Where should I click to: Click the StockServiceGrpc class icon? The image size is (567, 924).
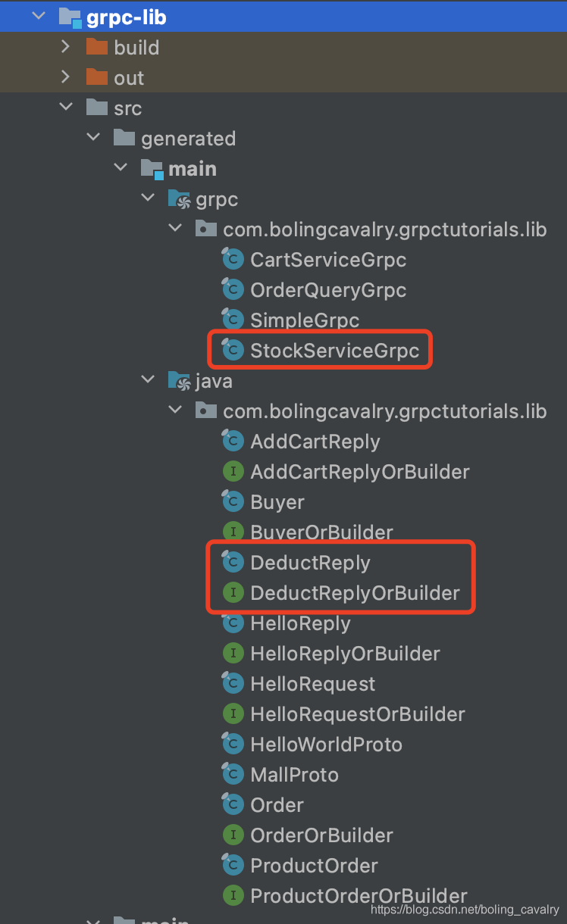pyautogui.click(x=232, y=350)
